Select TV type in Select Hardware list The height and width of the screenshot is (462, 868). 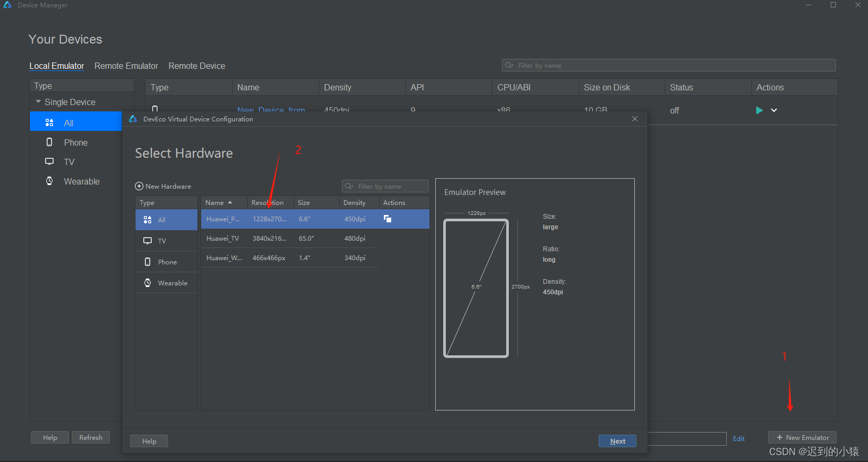point(166,241)
